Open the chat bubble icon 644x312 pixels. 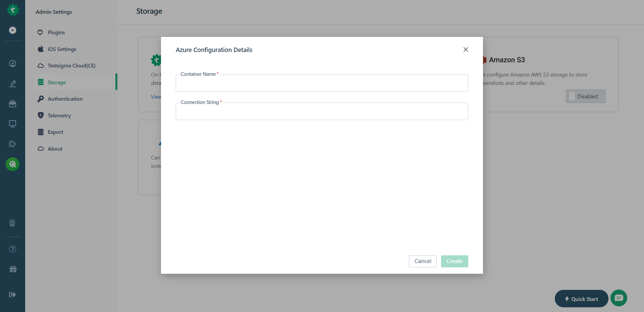tap(619, 298)
